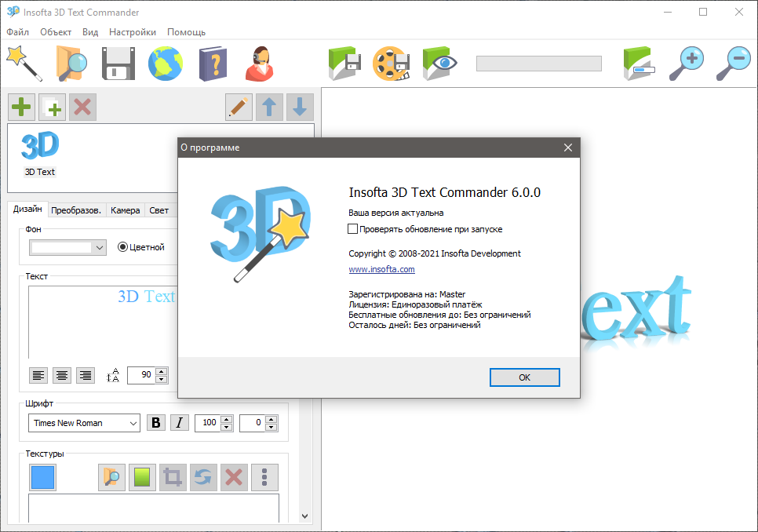
Task: Save project with the floppy disk icon
Action: (118, 64)
